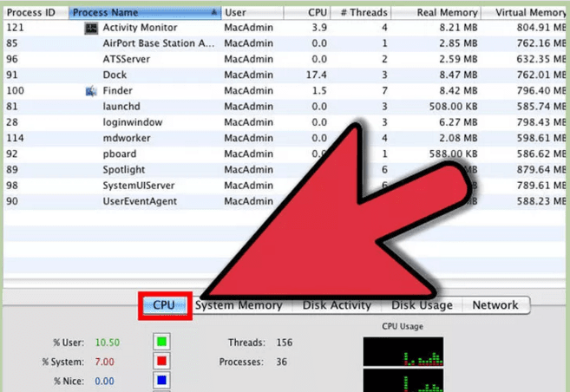Sort by the Real Memory column header

pos(436,13)
